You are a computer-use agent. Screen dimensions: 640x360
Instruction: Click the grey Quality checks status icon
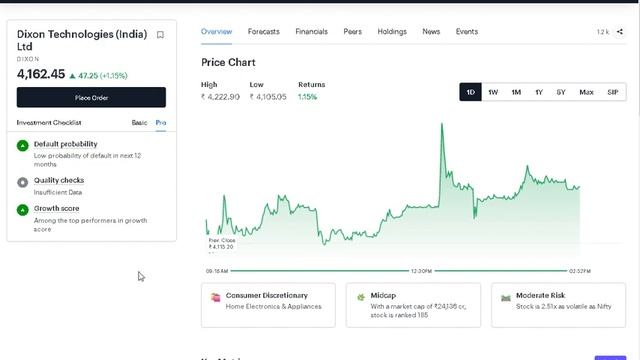(22, 182)
